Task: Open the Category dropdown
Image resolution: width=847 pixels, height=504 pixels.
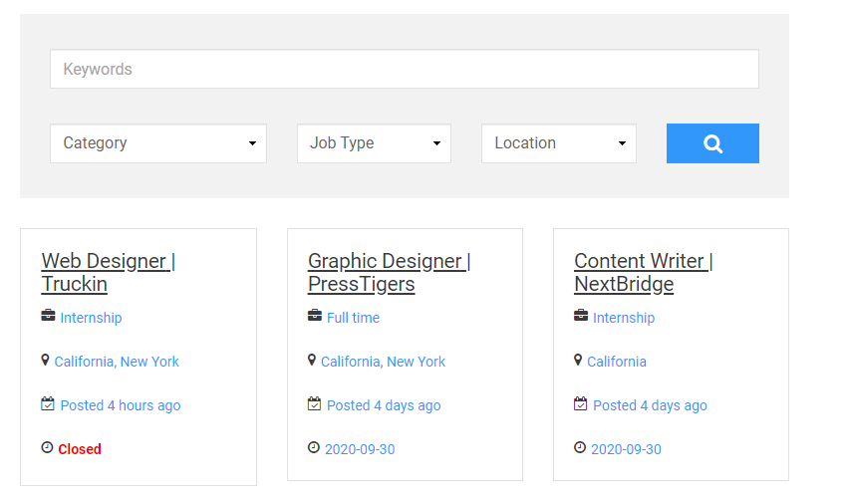Action: (x=158, y=143)
